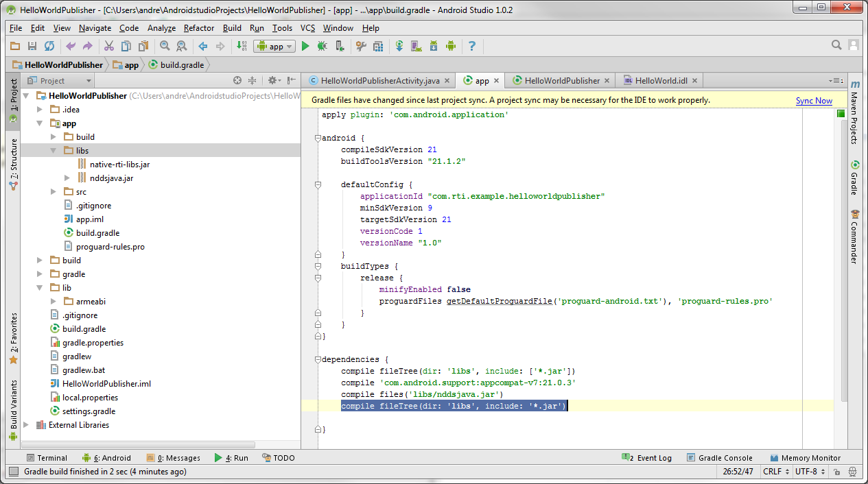Screen dimensions: 868x484
Task: Click the Synchronize toolbar icon
Action: click(49, 46)
